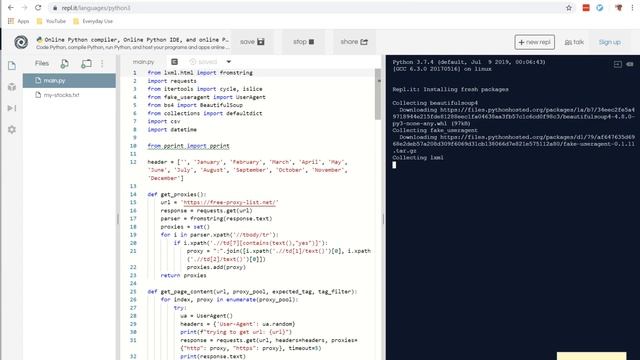Click the Sign up link

coord(609,42)
